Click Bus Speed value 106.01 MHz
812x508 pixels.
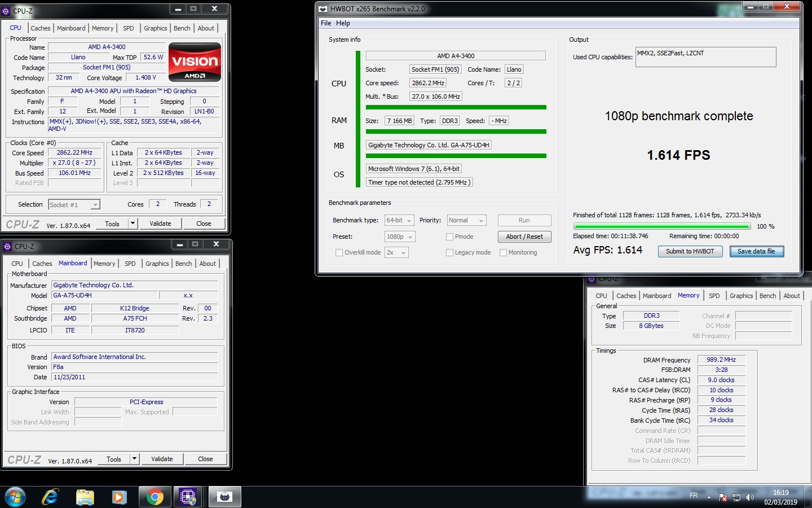[x=74, y=173]
